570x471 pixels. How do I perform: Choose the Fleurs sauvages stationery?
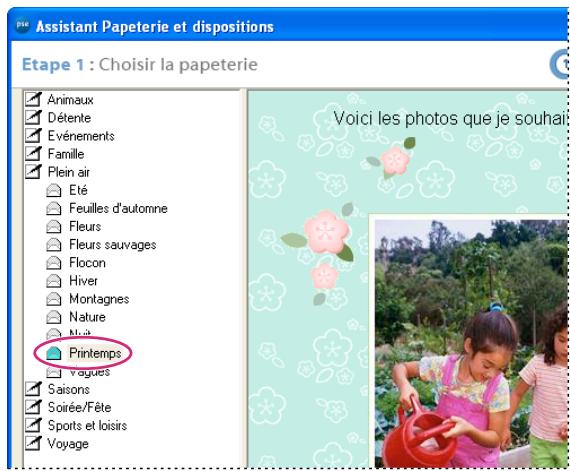[x=113, y=245]
